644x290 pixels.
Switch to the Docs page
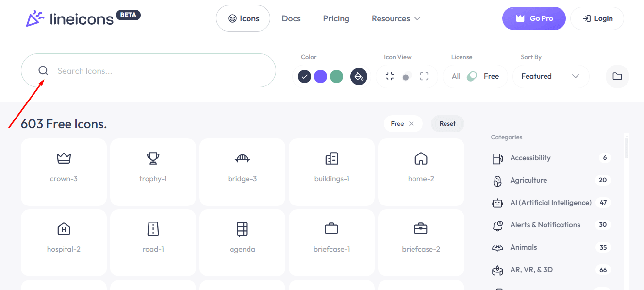[291, 18]
